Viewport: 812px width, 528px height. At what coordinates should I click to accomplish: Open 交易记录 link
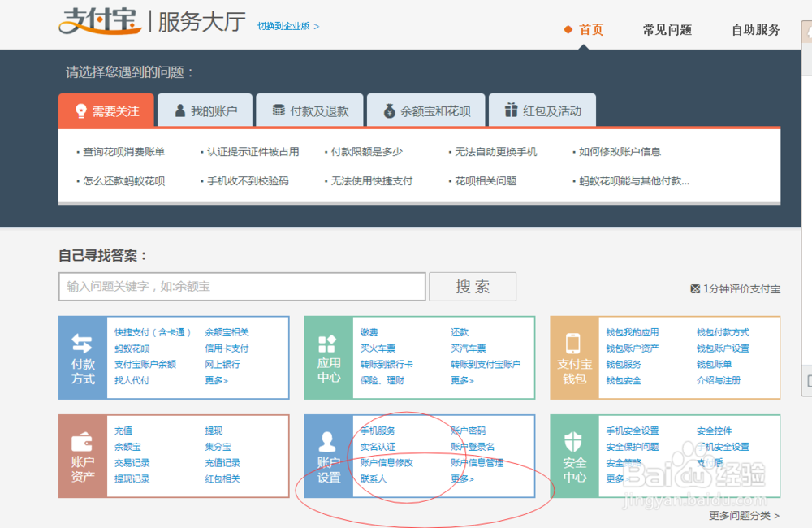coord(132,463)
